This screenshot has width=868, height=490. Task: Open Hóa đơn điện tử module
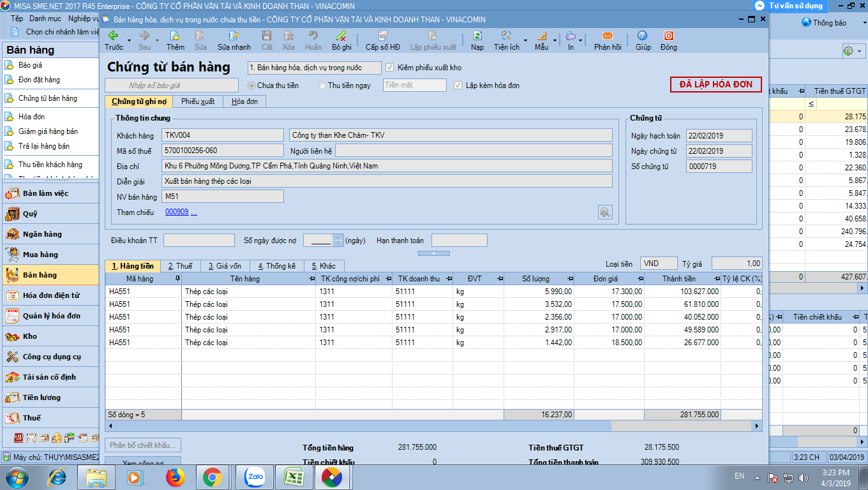pyautogui.click(x=51, y=295)
